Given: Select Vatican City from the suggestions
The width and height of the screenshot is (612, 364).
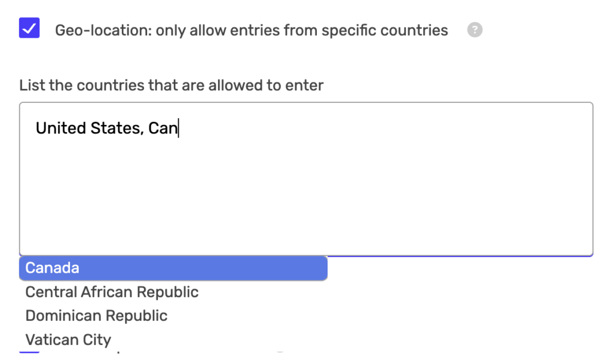Looking at the screenshot, I should click(68, 339).
